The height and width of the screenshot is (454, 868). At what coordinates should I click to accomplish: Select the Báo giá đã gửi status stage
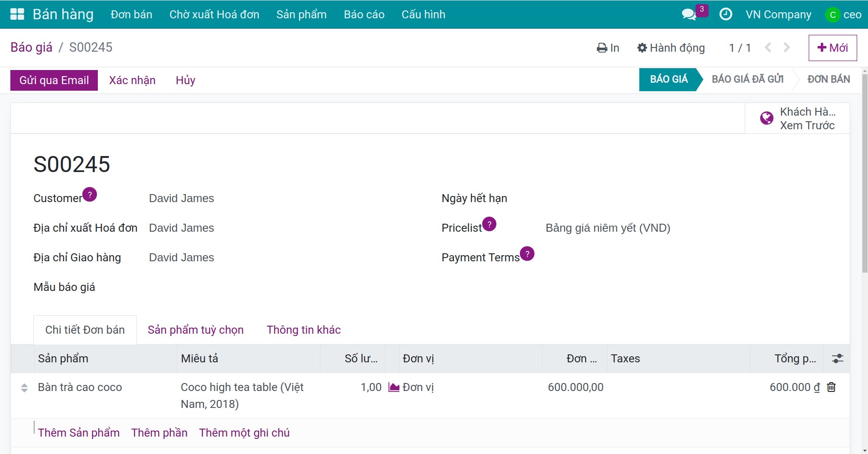pyautogui.click(x=748, y=79)
